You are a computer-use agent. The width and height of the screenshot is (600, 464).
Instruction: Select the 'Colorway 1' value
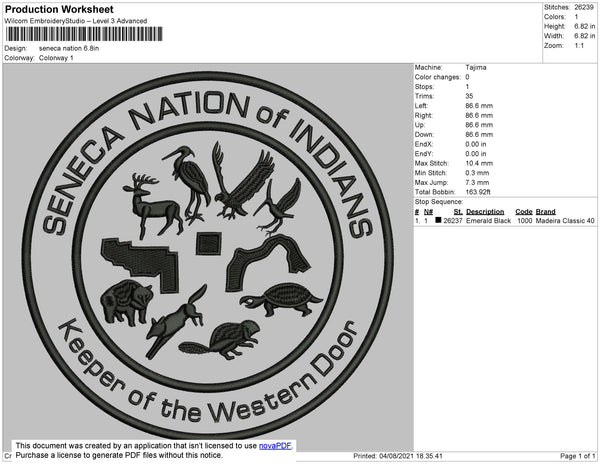coord(56,58)
